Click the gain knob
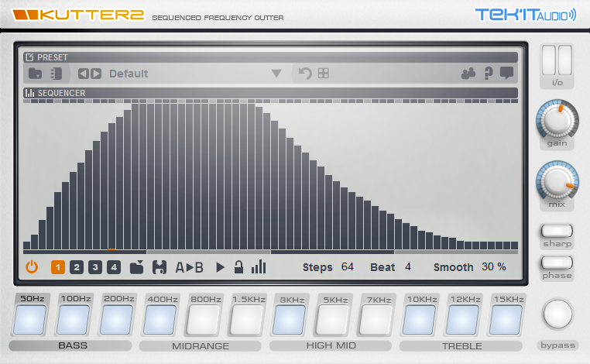 (557, 120)
